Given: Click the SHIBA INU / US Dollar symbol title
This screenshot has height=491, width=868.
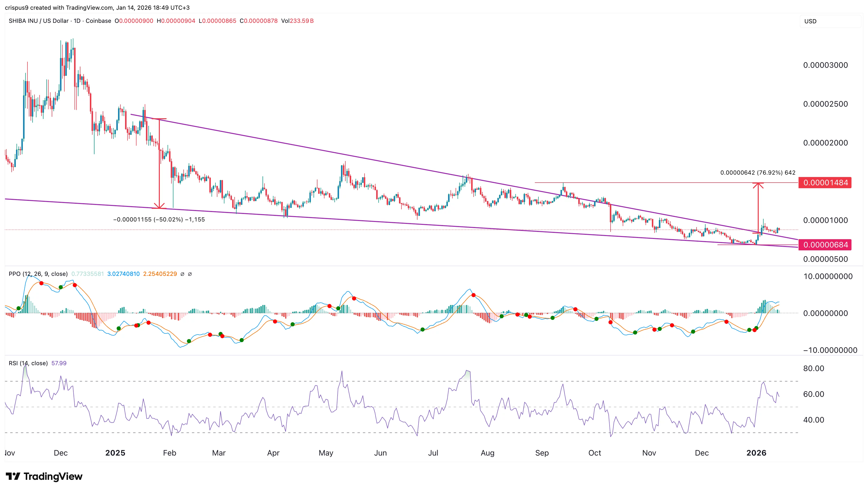Looking at the screenshot, I should [39, 21].
